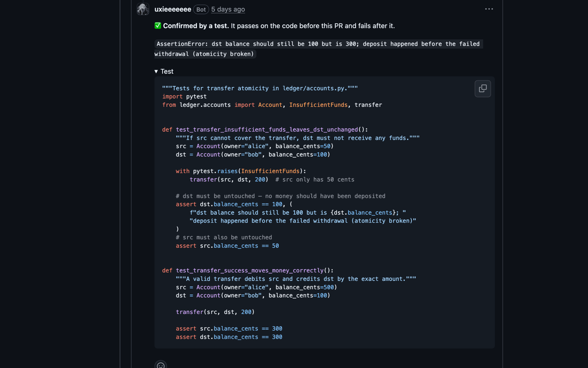
Task: Click the 'deposit happened before the failed withdrawal' string
Action: tap(303, 221)
